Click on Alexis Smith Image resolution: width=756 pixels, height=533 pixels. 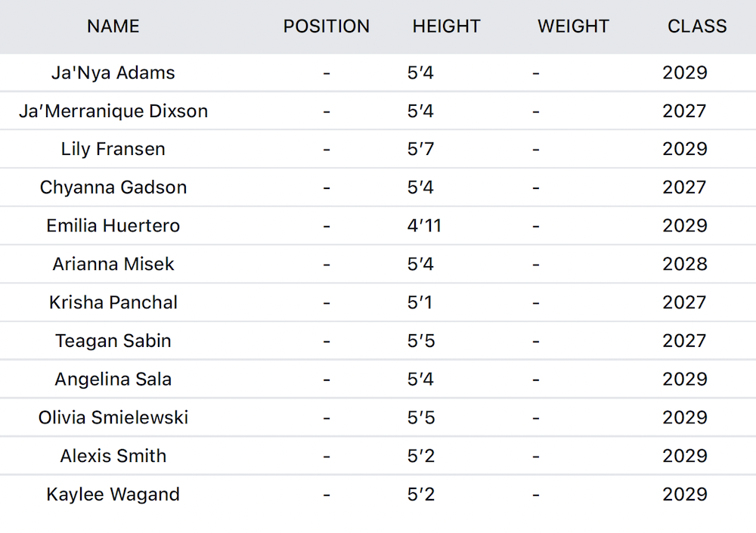113,456
